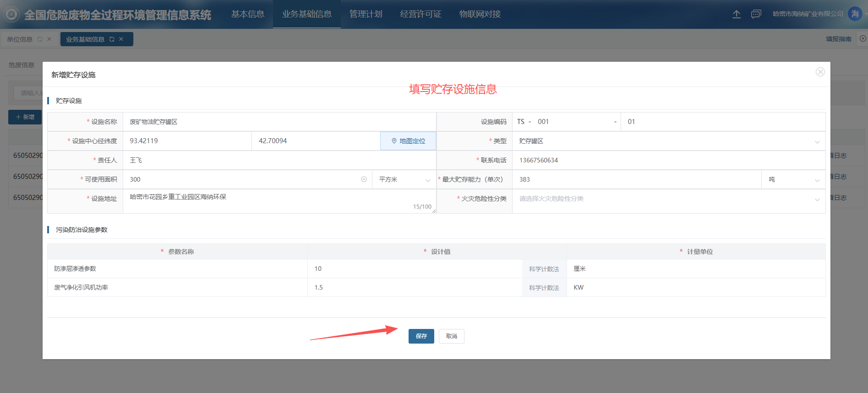This screenshot has height=393, width=868.
Task: Click the system logo icon at top-left
Action: [11, 15]
